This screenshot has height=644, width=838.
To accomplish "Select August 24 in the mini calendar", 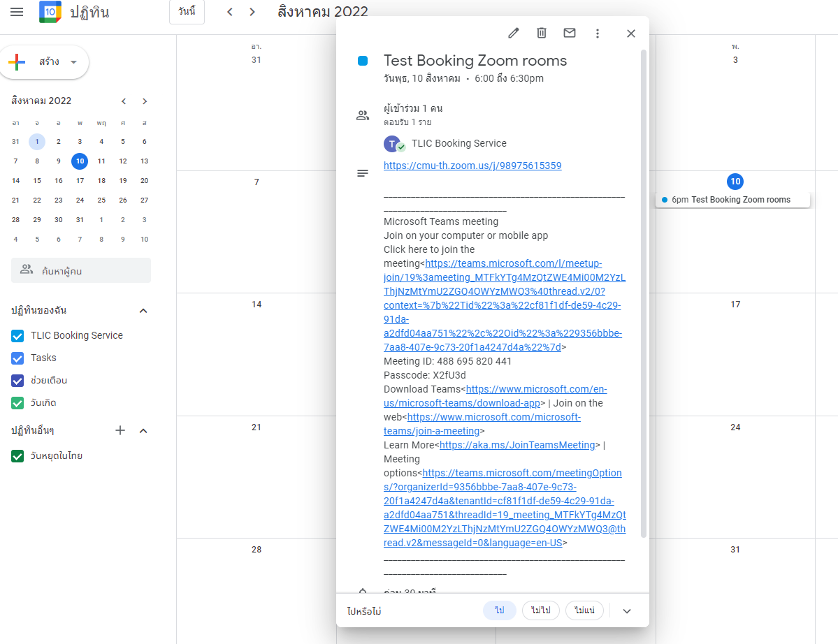I will point(80,200).
